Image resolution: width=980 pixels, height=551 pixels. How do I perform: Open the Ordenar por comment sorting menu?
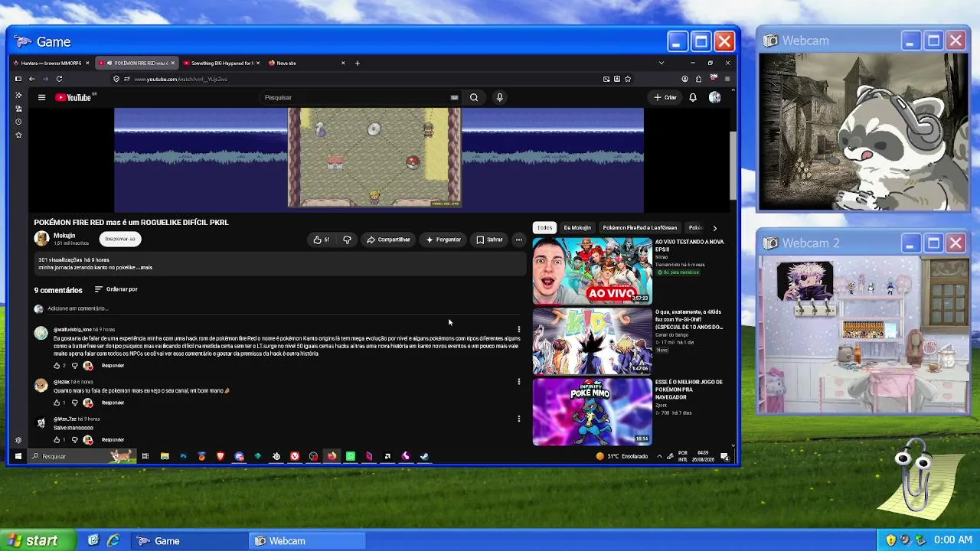click(116, 289)
